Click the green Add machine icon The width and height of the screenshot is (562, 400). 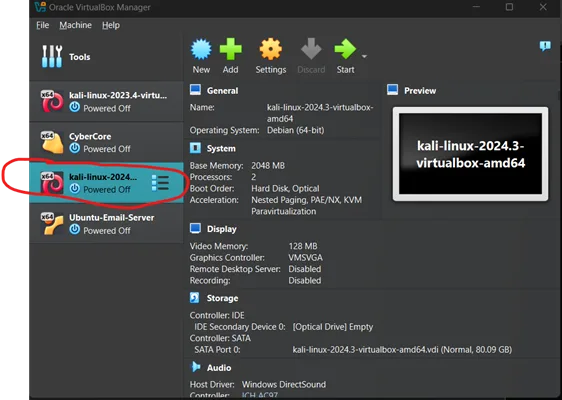[x=230, y=49]
